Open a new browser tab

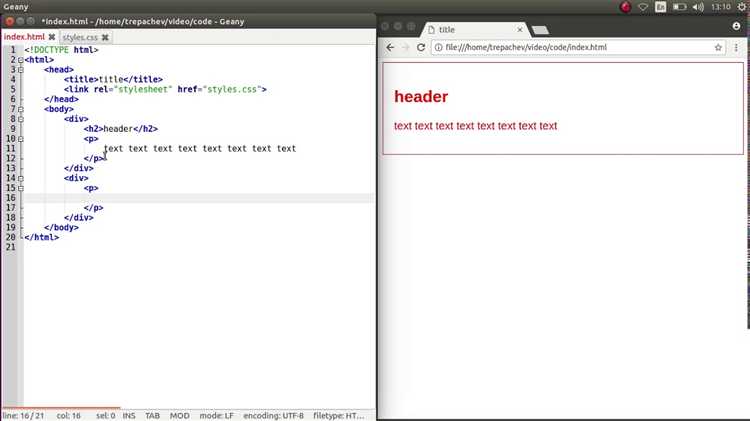[x=540, y=31]
